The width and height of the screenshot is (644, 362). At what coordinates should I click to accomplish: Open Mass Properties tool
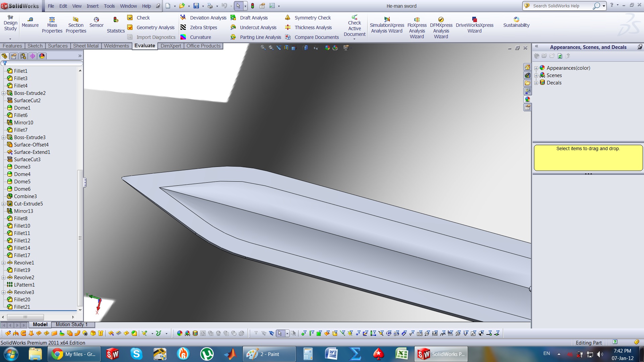click(x=52, y=25)
